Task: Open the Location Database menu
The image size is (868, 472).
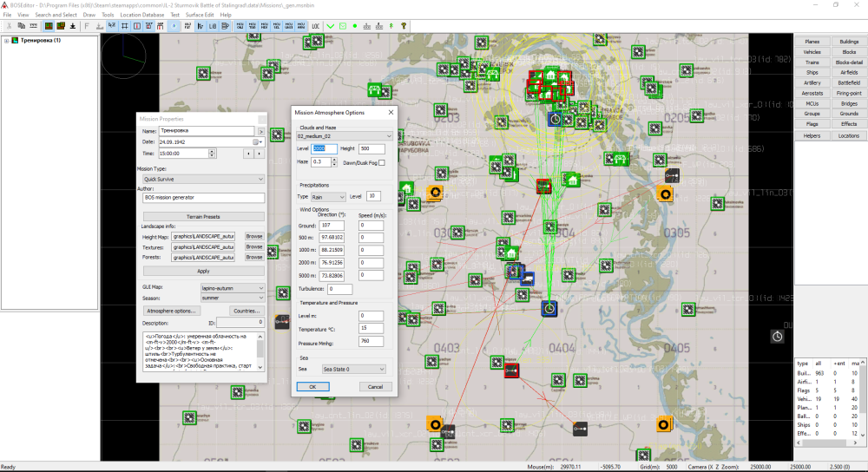Action: pos(141,15)
